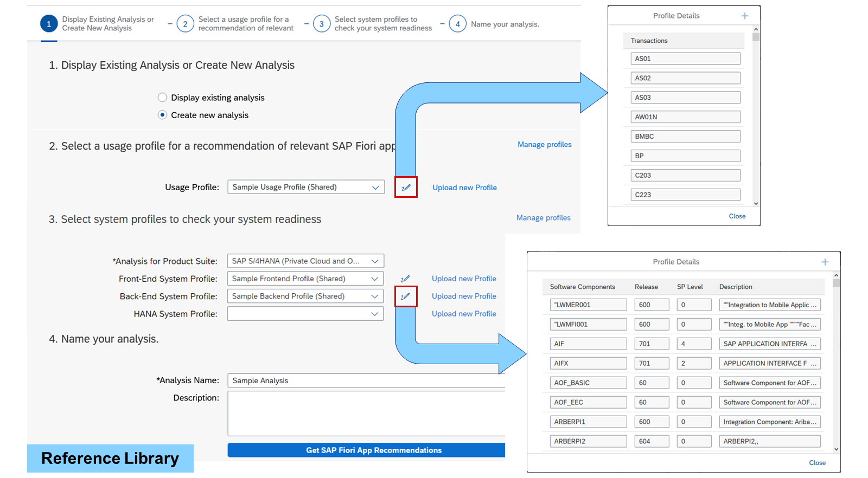Click Software Components list scroll down arrow
The width and height of the screenshot is (868, 478).
coord(836,449)
